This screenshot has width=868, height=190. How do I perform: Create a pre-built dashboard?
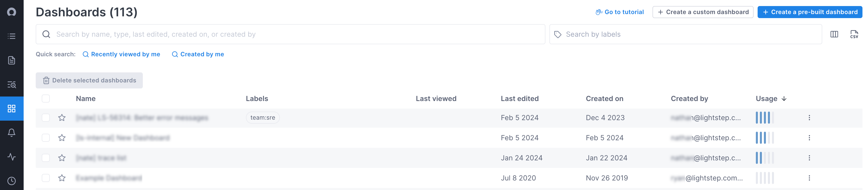pos(810,12)
